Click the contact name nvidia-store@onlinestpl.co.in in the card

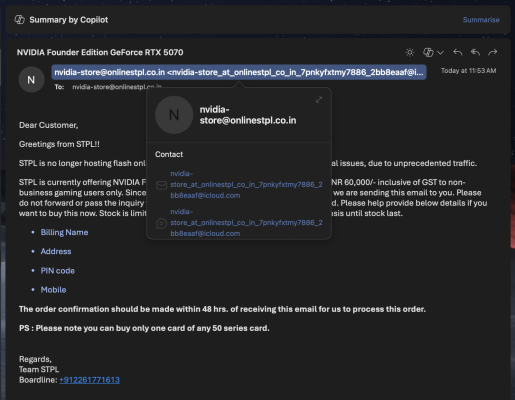pos(248,115)
